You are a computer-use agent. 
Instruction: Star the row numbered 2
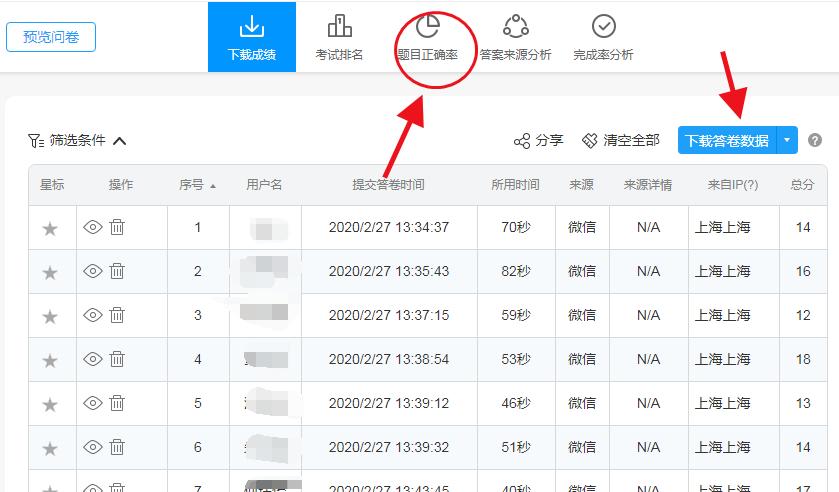point(50,273)
